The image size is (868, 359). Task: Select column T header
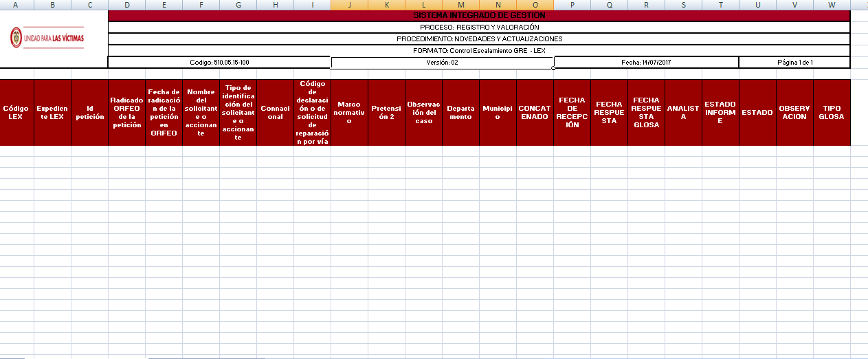tap(720, 5)
